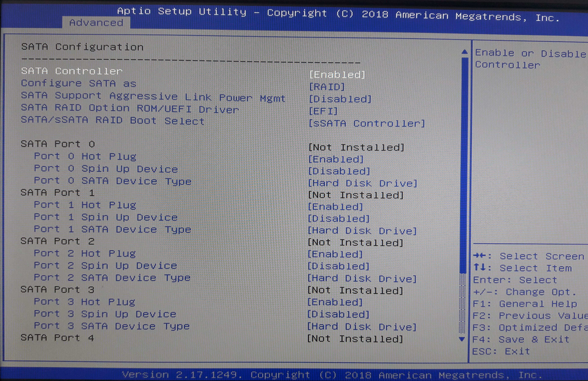Change Aggressive Link Power Mgmt [Disabled] value
Screen dimensions: 588x381
pyautogui.click(x=340, y=99)
